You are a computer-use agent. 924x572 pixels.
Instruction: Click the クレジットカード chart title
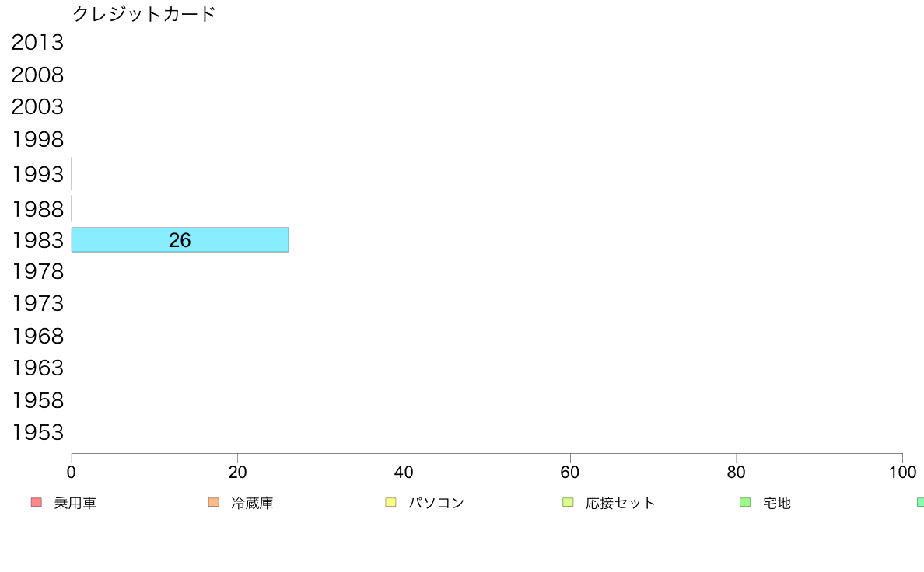[144, 13]
